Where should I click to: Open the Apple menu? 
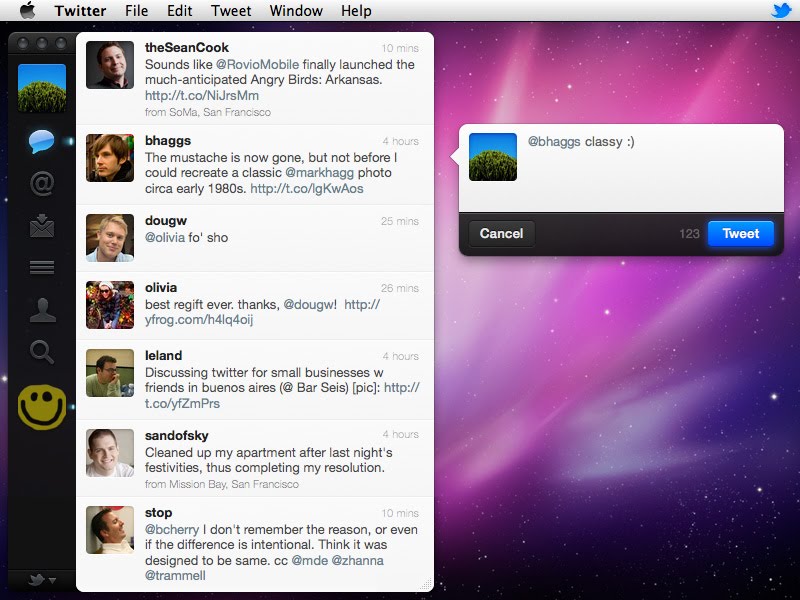(x=28, y=10)
